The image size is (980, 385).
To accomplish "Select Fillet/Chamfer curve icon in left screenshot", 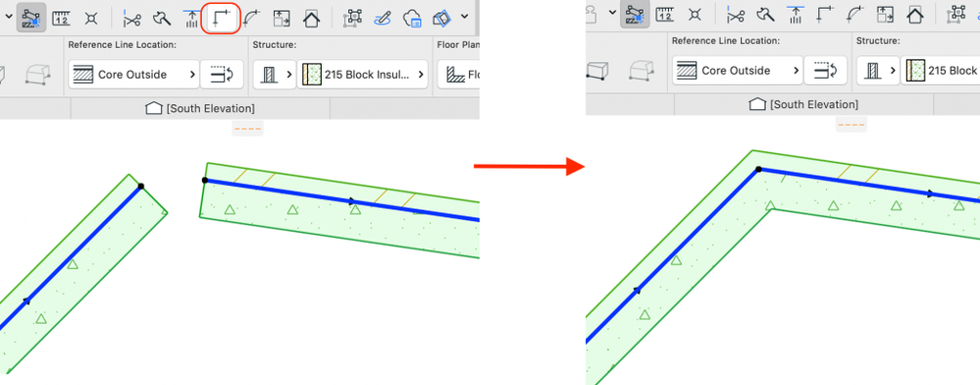I will [252, 18].
